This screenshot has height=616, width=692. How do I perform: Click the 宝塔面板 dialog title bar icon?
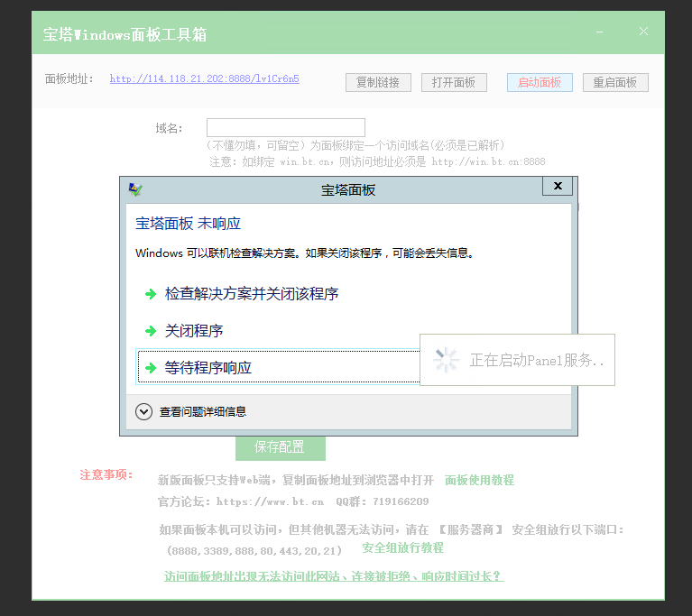[135, 189]
